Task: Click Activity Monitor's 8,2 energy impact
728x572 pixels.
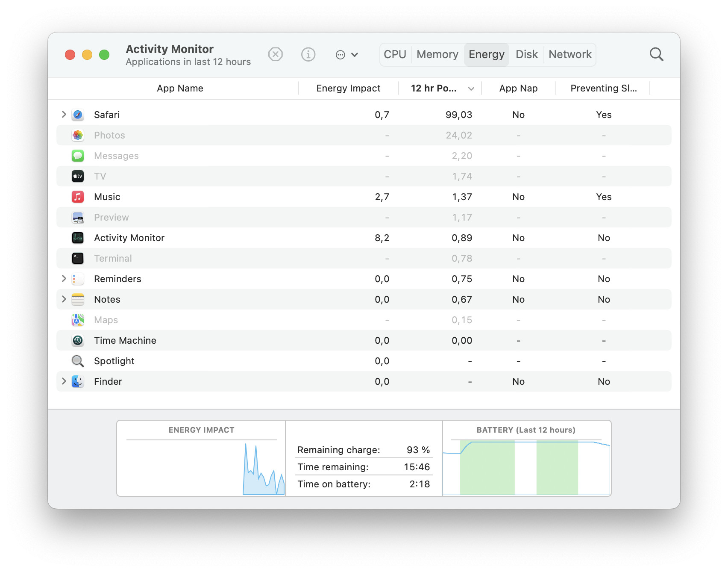Action: pyautogui.click(x=382, y=238)
